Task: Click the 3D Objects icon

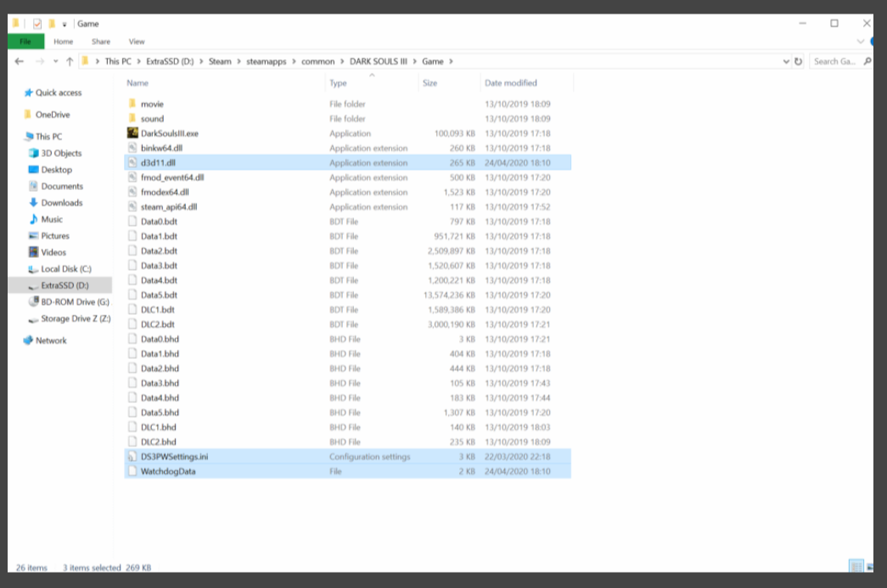Action: [33, 153]
